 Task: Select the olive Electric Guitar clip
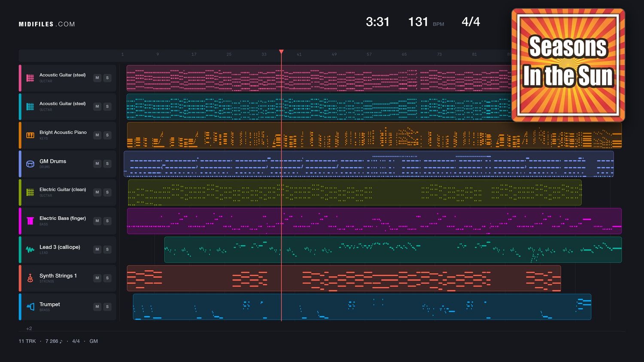[355, 192]
